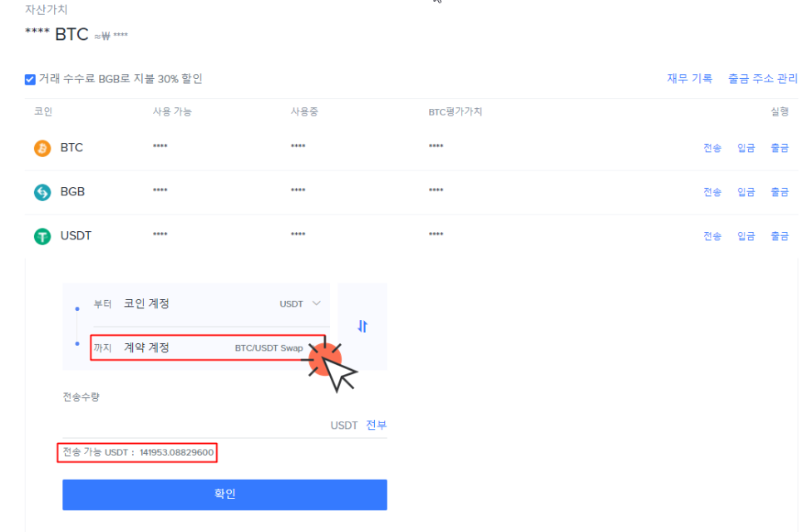This screenshot has height=532, width=803.
Task: Open the 재무 기록 link
Action: click(689, 78)
